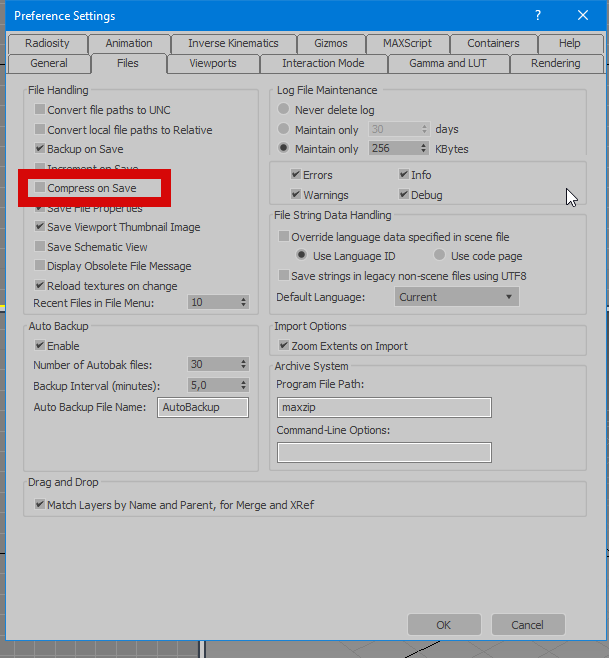609x658 pixels.
Task: Adjust the KBytes spinner arrows
Action: [424, 148]
